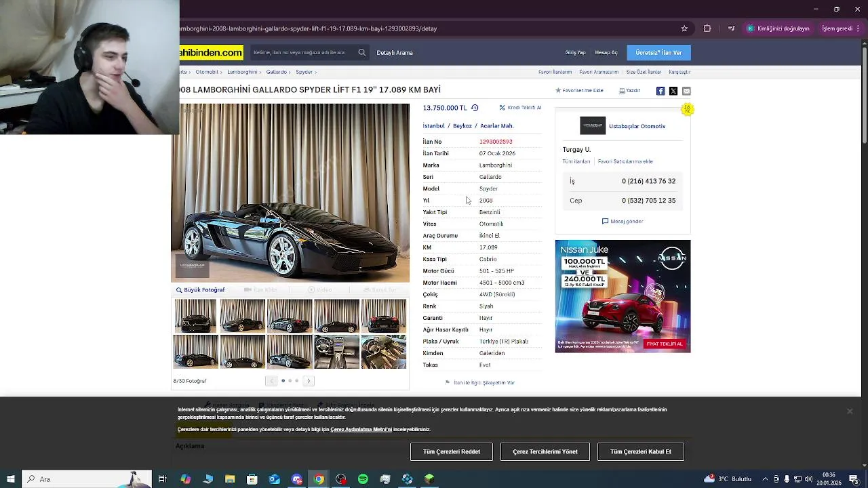This screenshot has height=488, width=868.
Task: Send a message via 'Mesaj gönder'
Action: click(x=623, y=222)
